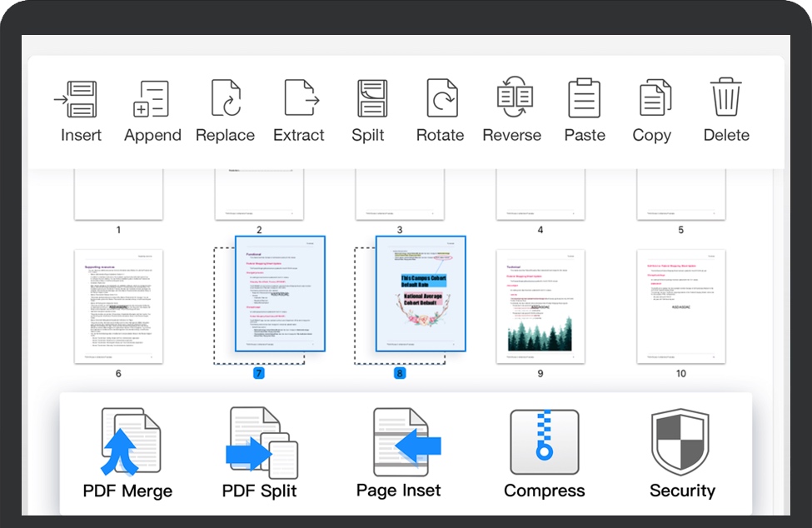
Task: Select the blue badge under page 8
Action: (x=399, y=375)
